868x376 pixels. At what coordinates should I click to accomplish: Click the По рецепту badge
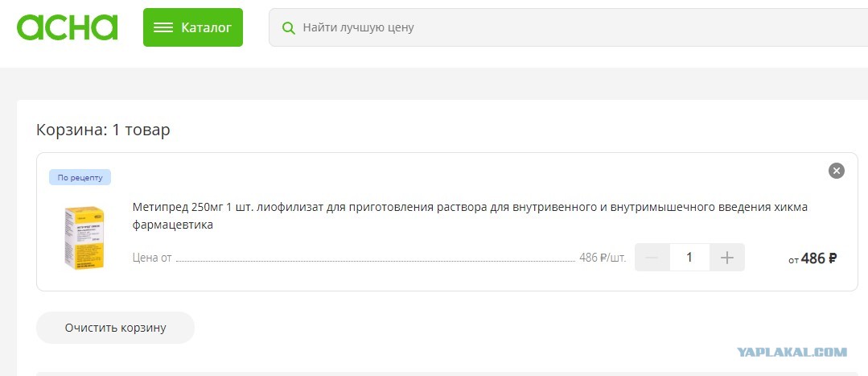[x=80, y=178]
